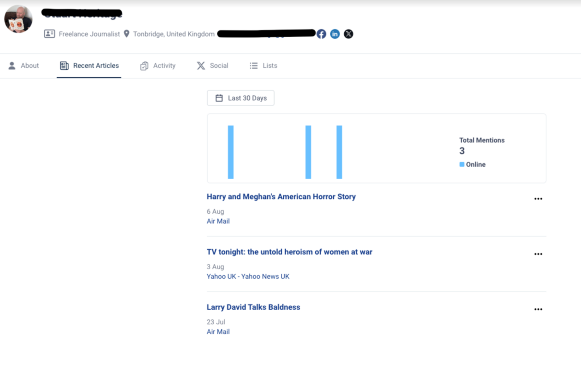Image resolution: width=581 pixels, height=392 pixels.
Task: Expand the Last 30 Days date filter
Action: pyautogui.click(x=241, y=98)
